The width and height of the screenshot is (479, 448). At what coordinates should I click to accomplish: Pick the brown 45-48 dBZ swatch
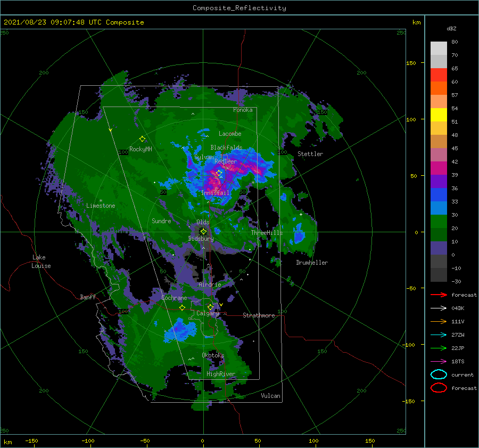point(439,141)
